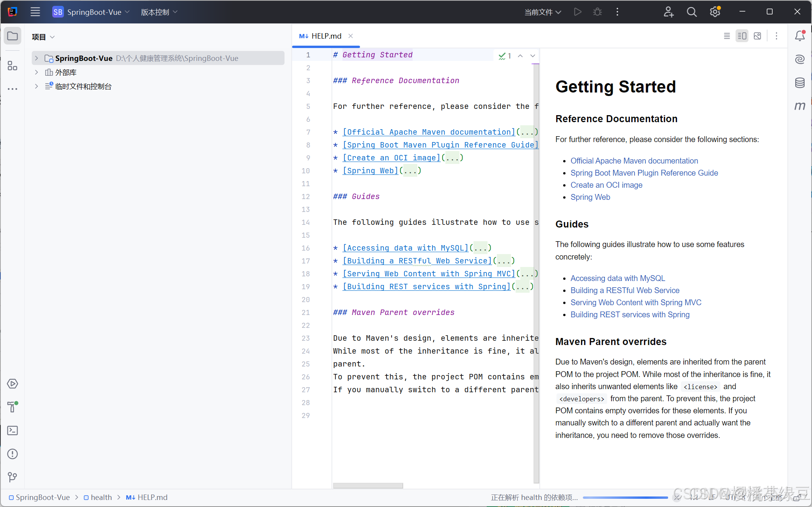This screenshot has width=812, height=507.
Task: Click HELP.md breadcrumb in status bar
Action: click(147, 497)
